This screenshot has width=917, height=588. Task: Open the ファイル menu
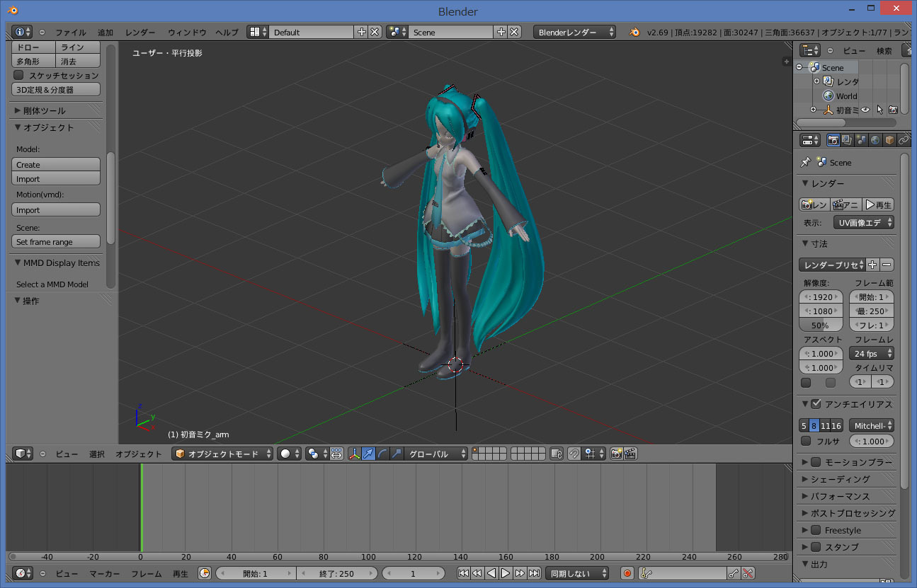[71, 32]
